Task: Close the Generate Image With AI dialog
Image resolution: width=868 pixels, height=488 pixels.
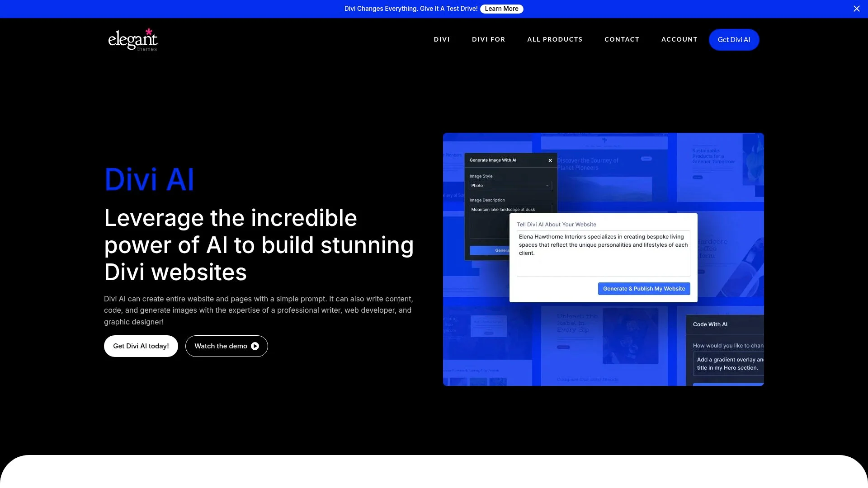Action: [x=550, y=160]
